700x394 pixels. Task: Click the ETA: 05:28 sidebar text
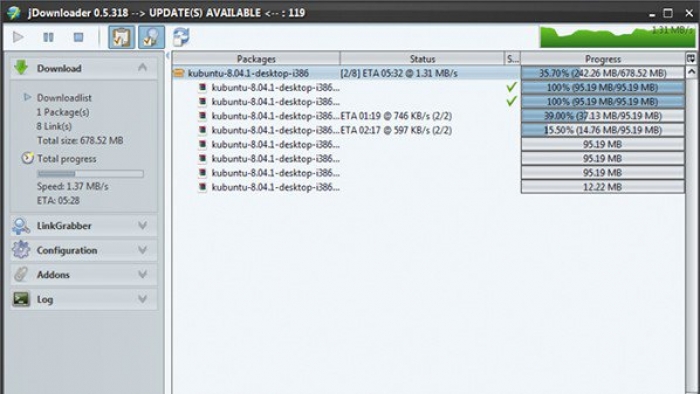point(58,200)
